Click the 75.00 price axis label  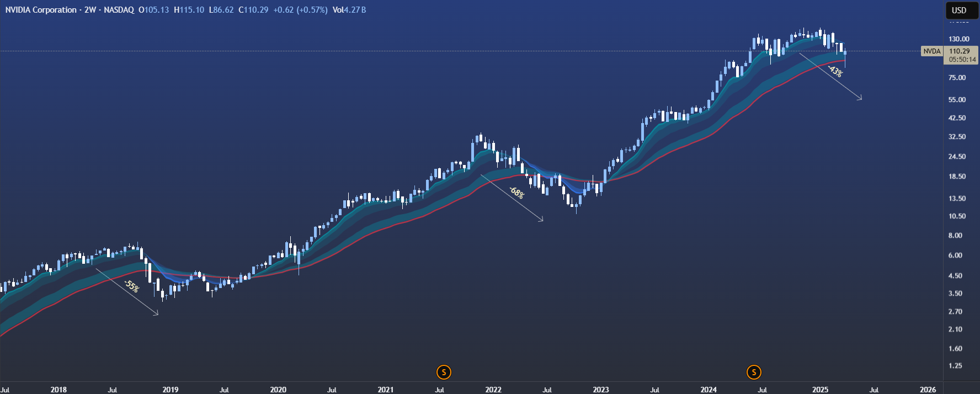(957, 78)
